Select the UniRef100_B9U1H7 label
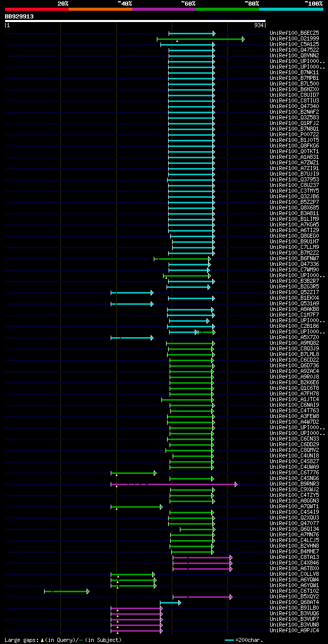Image resolution: width=328 pixels, height=644 pixels. pos(295,242)
